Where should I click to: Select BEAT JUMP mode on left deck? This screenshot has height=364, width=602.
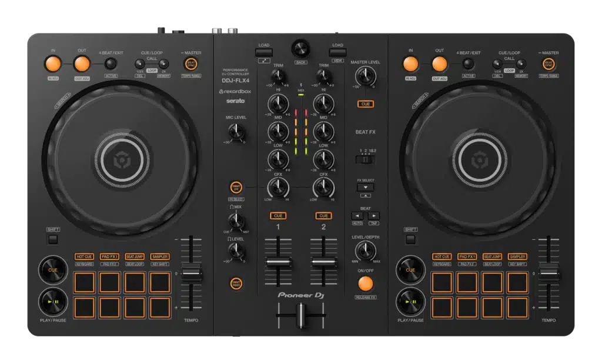pyautogui.click(x=135, y=256)
